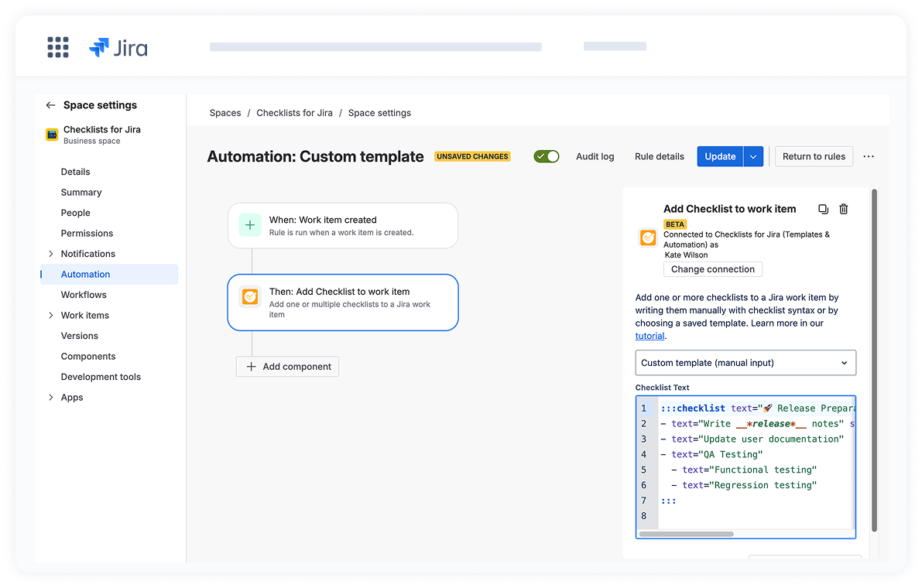Click the Return to rules button
Image resolution: width=922 pixels, height=588 pixels.
(x=814, y=156)
